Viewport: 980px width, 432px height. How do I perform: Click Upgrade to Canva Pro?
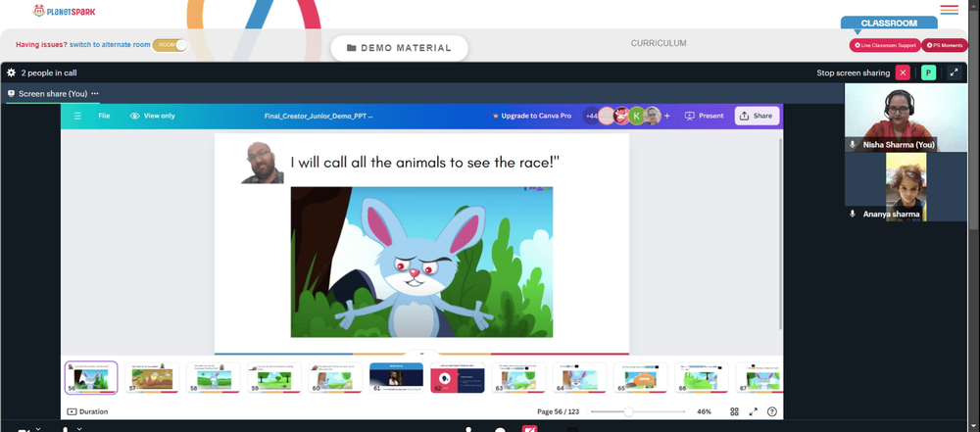(532, 116)
